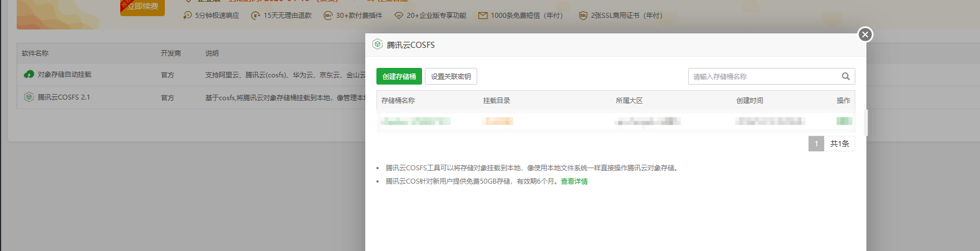The height and width of the screenshot is (251, 980).
Task: Click the 说明 column header
Action: click(x=212, y=53)
